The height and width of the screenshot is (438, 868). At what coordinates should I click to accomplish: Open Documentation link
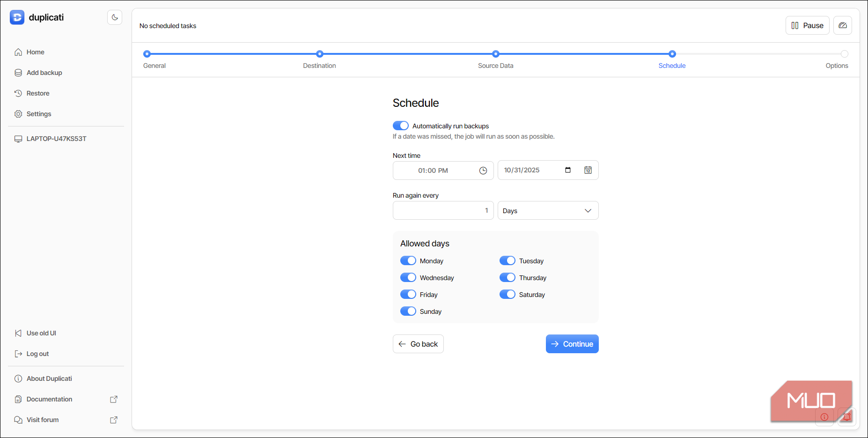pos(49,399)
